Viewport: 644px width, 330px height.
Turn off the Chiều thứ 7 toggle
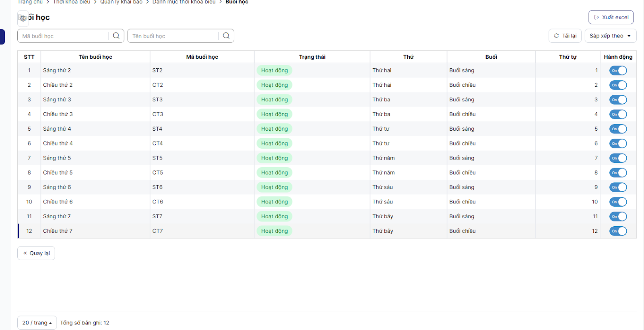click(618, 231)
